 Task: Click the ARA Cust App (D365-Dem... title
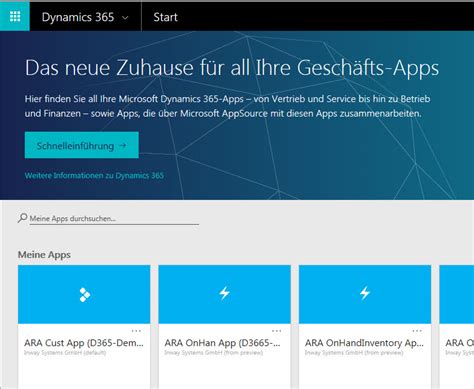(84, 343)
